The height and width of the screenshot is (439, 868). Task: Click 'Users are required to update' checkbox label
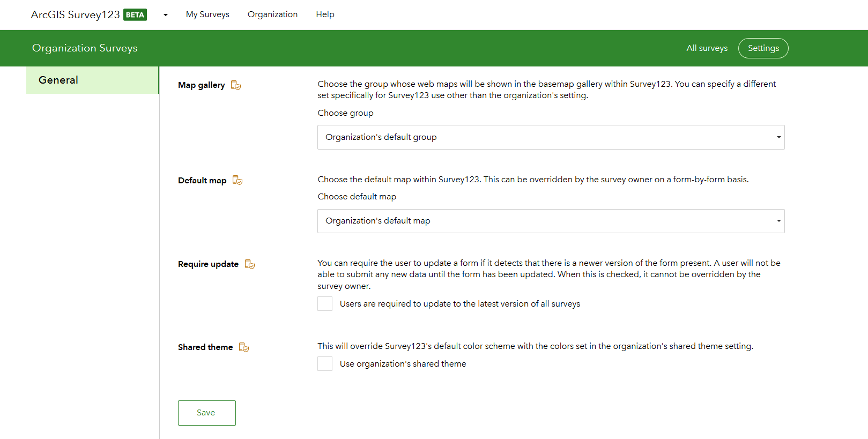click(x=460, y=304)
